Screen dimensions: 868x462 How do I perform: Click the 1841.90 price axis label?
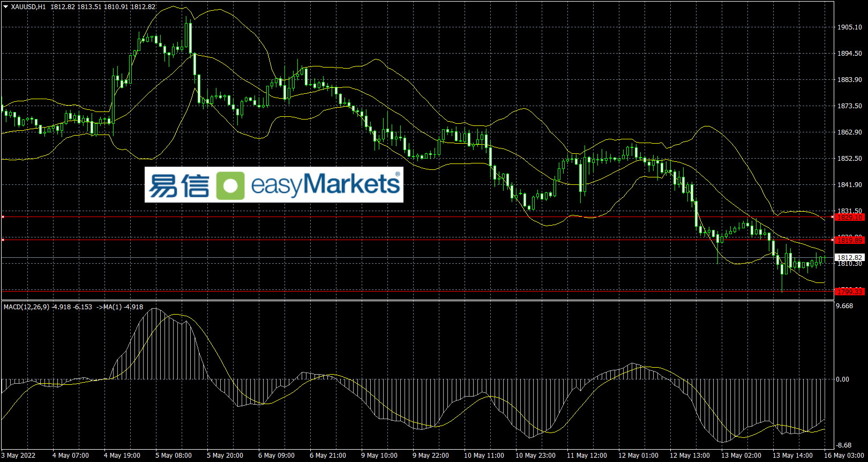click(850, 185)
